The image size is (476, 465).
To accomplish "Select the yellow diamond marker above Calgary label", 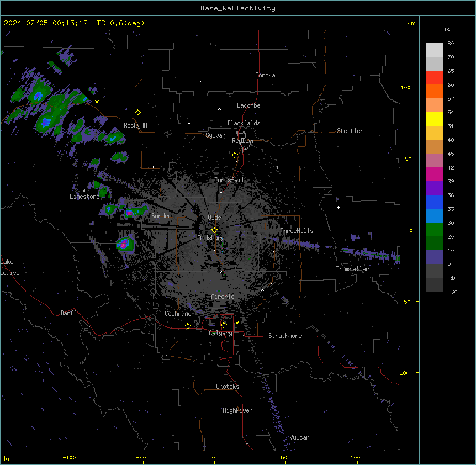I will point(224,325).
